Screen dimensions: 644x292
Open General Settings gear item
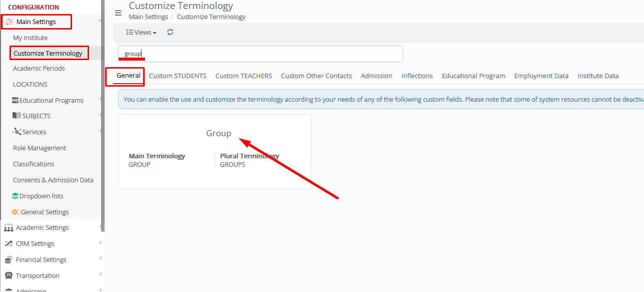[x=45, y=212]
